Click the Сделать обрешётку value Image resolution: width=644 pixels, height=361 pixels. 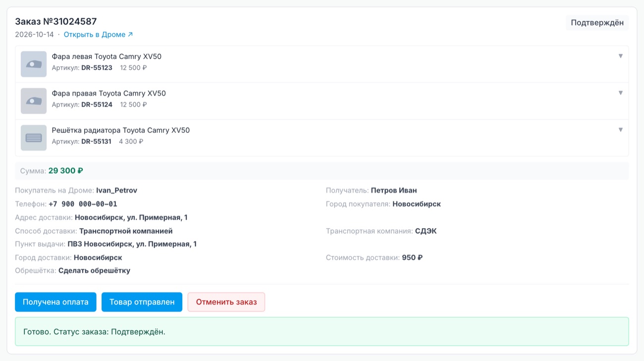[94, 271]
